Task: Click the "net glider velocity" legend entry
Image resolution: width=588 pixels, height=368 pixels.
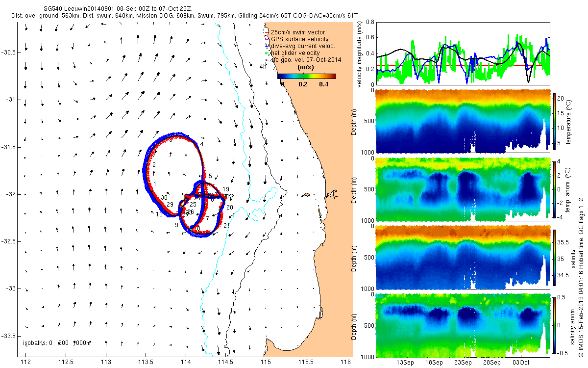Action: 295,53
